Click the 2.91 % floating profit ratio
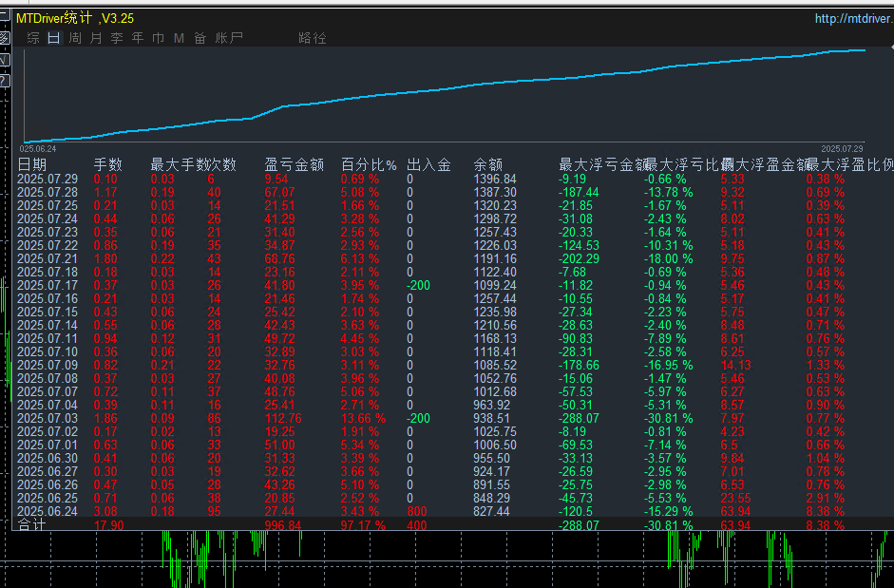The width and height of the screenshot is (894, 588). pyautogui.click(x=826, y=498)
